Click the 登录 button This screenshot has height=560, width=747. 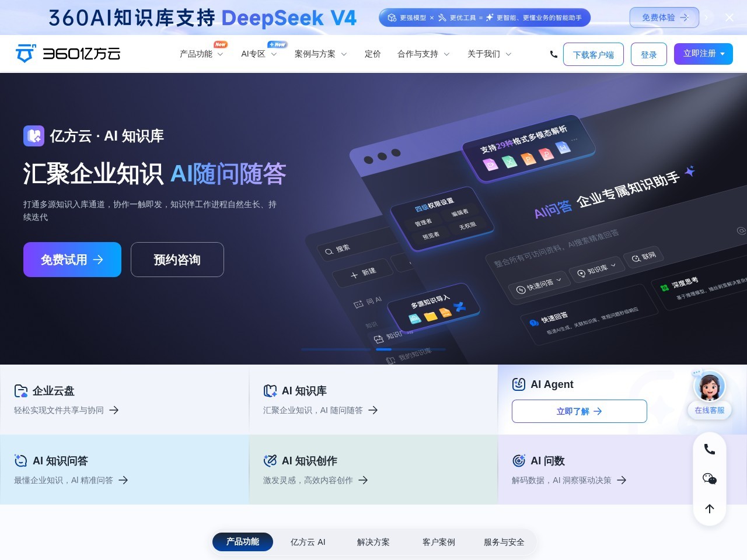(649, 54)
